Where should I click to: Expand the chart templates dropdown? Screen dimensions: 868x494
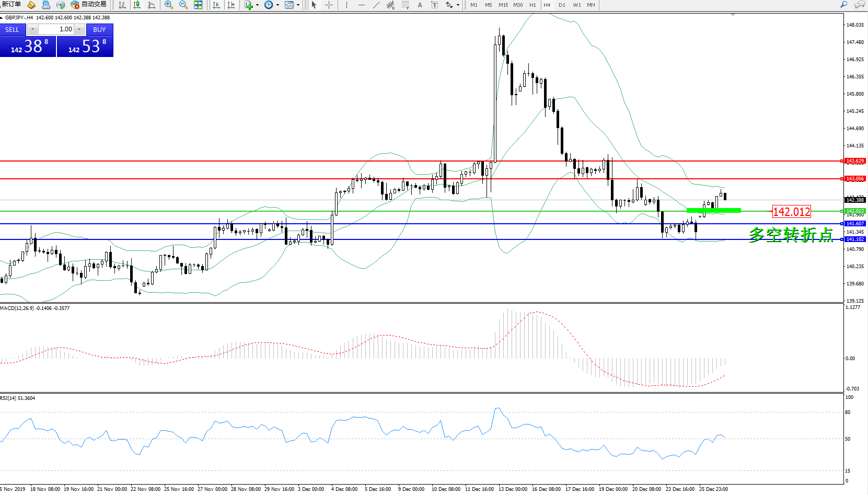tap(298, 5)
